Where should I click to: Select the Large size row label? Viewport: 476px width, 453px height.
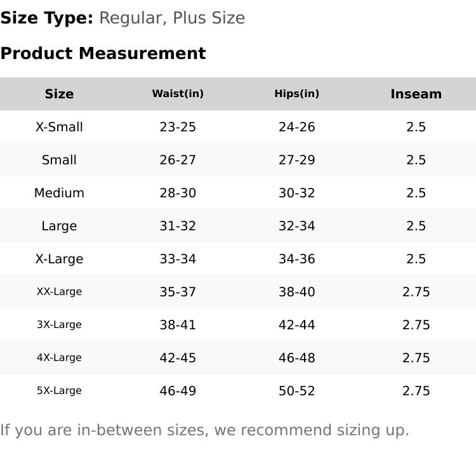[59, 226]
